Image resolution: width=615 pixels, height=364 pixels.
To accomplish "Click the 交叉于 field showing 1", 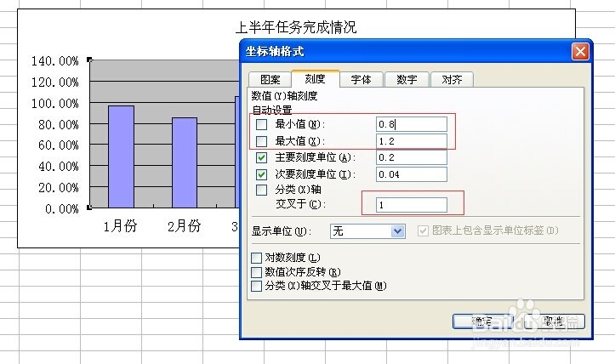I will coord(412,205).
